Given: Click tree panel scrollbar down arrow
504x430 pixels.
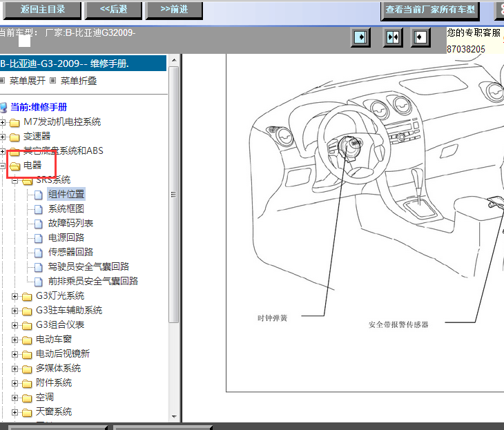Looking at the screenshot, I should (x=174, y=416).
